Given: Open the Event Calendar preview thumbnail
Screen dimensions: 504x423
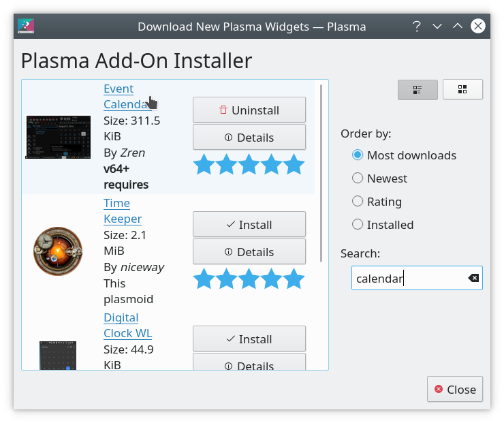Looking at the screenshot, I should [58, 137].
